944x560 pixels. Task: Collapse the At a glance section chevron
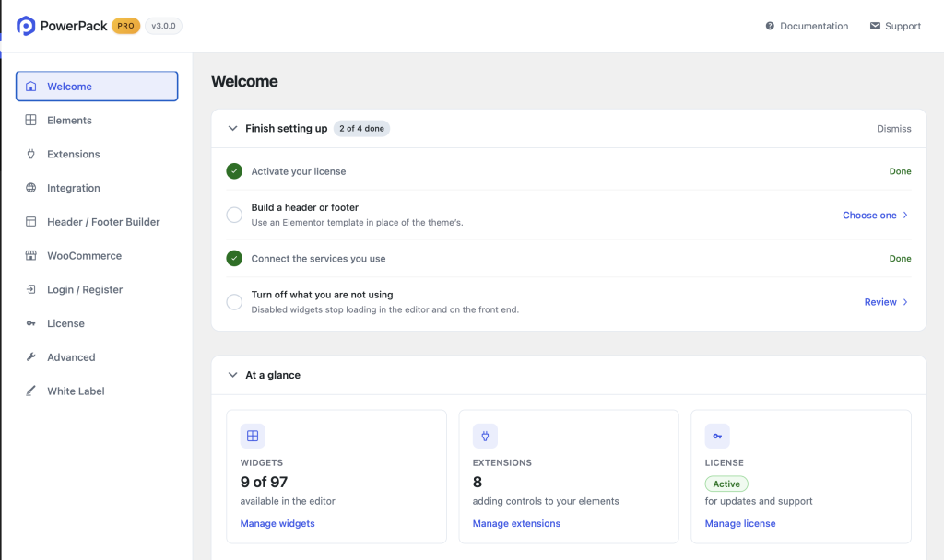[x=232, y=375]
